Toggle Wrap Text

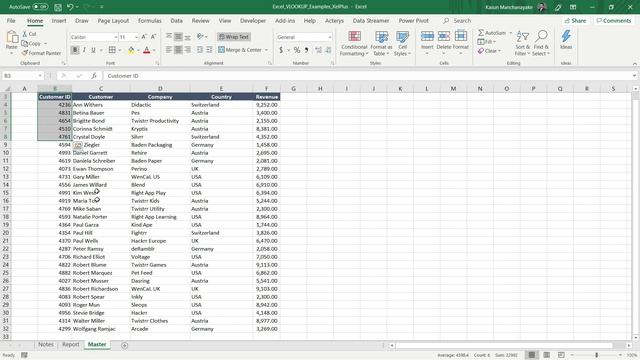[234, 37]
